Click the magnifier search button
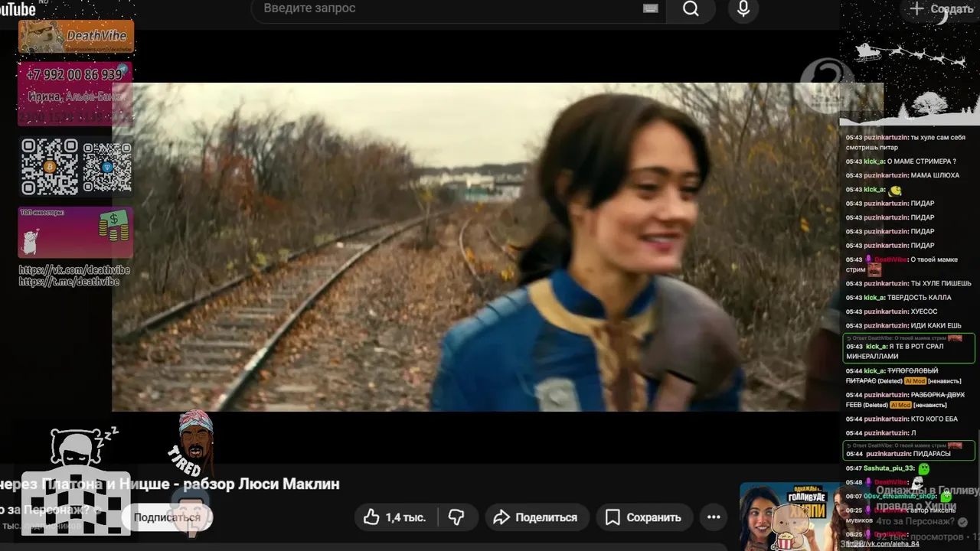This screenshot has height=551, width=980. pos(691,8)
